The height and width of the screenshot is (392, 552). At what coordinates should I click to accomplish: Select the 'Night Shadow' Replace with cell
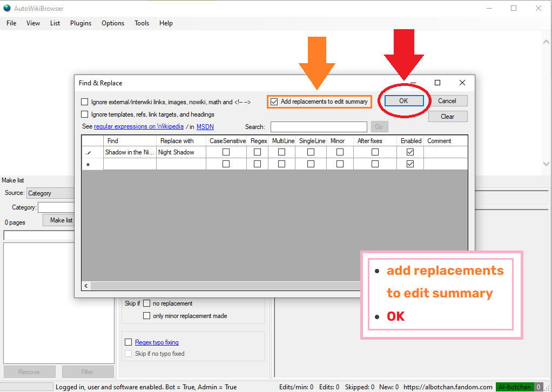tap(181, 152)
